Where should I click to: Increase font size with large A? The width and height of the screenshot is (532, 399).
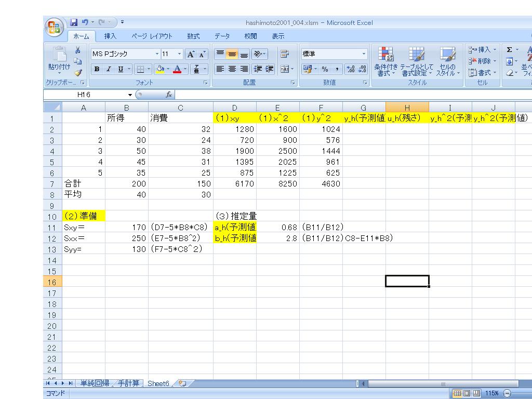pyautogui.click(x=191, y=54)
